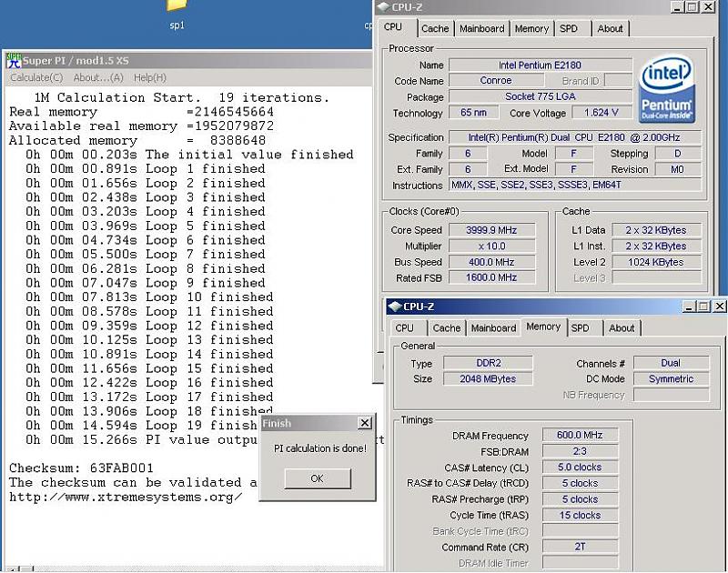Image resolution: width=728 pixels, height=573 pixels.
Task: Click the '15.266s PI value output' line
Action: pyautogui.click(x=142, y=439)
